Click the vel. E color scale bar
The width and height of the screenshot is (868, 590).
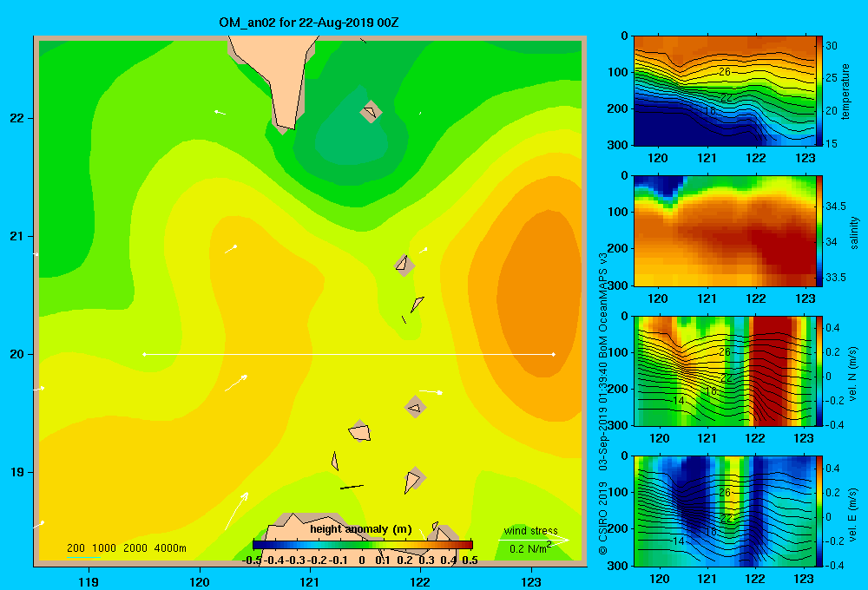coord(819,511)
